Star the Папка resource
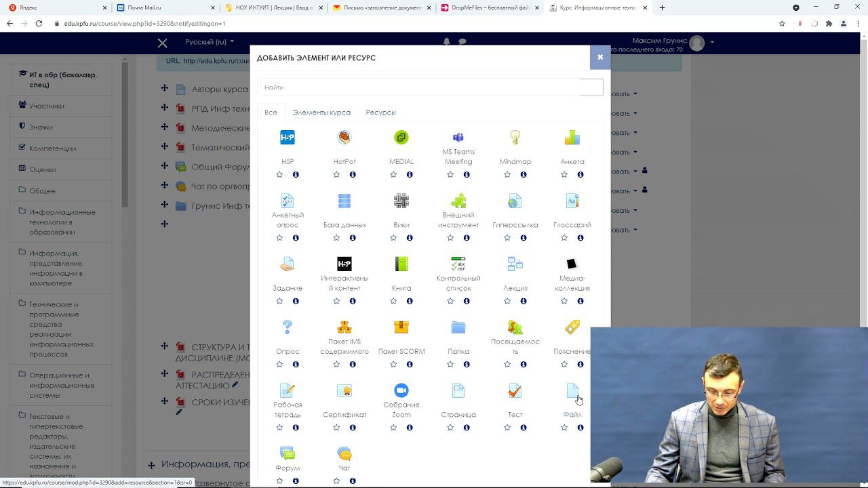The width and height of the screenshot is (868, 488). (x=450, y=364)
